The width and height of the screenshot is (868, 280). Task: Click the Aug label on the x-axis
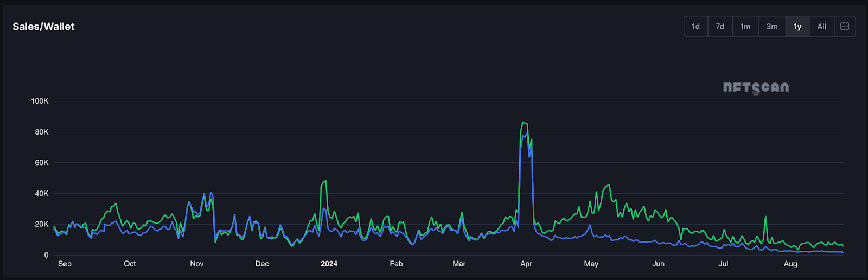point(790,264)
